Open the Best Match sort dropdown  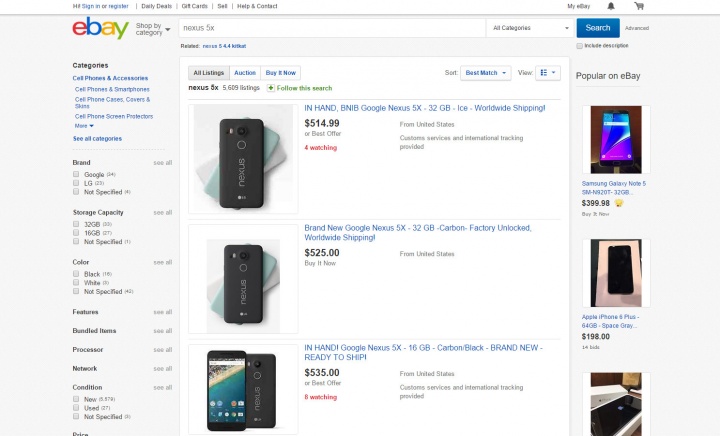(485, 73)
